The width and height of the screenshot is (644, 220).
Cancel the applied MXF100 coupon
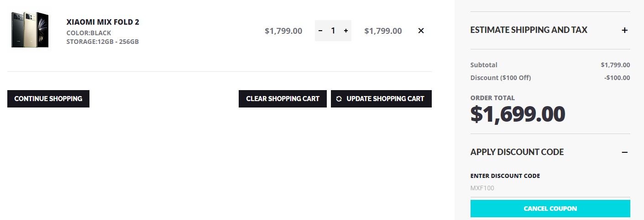(x=550, y=209)
